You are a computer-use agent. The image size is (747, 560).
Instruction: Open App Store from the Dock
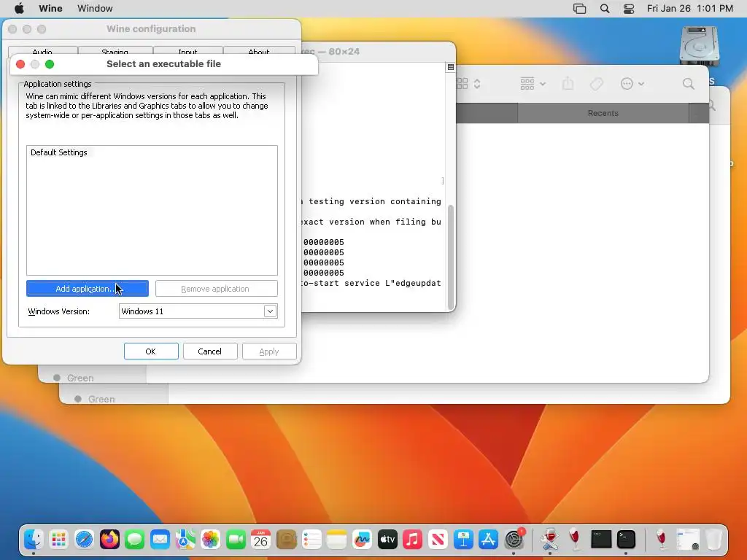click(x=488, y=540)
